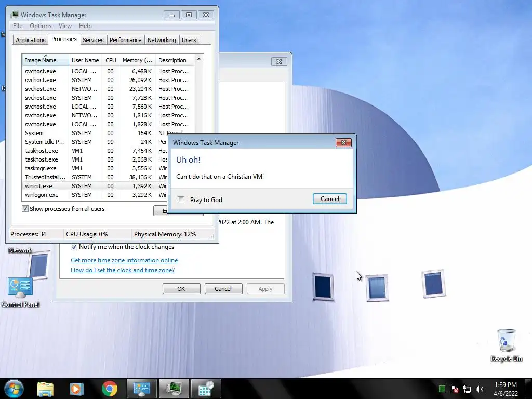532x399 pixels.
Task: Sort processes by User Name column
Action: (85, 60)
